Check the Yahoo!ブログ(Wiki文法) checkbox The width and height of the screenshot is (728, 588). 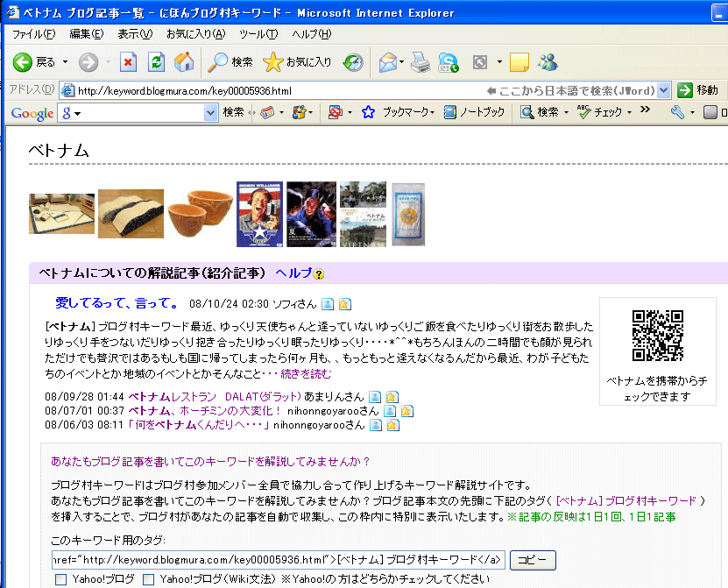tap(149, 579)
